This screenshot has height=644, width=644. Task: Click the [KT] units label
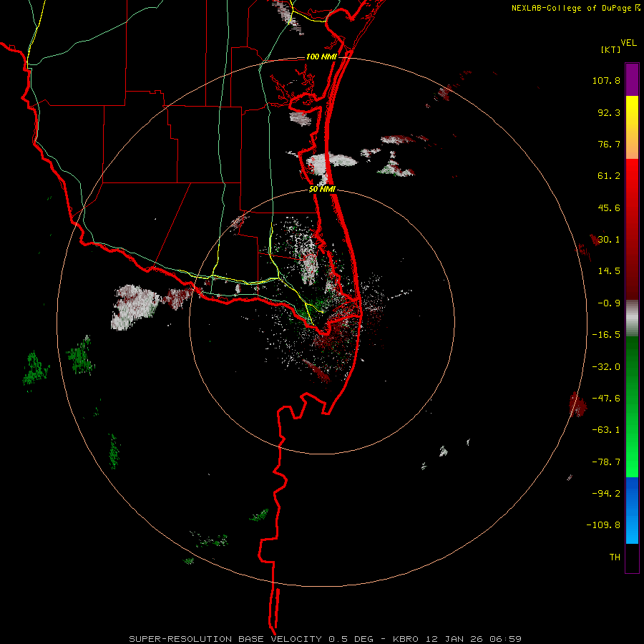610,49
